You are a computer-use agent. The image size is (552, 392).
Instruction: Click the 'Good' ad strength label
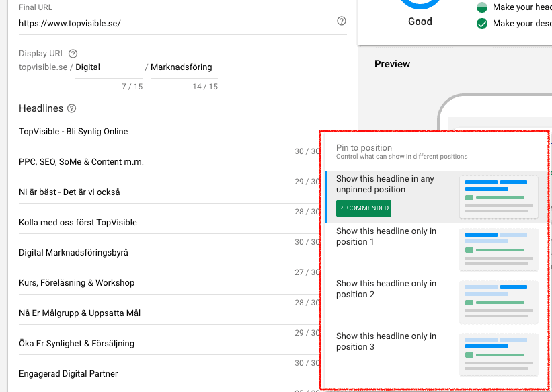420,22
